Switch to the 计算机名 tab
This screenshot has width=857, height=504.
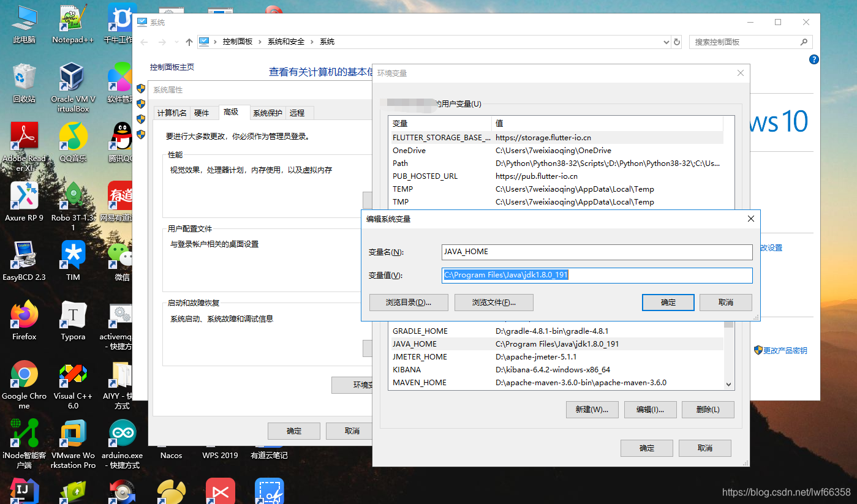pyautogui.click(x=172, y=113)
